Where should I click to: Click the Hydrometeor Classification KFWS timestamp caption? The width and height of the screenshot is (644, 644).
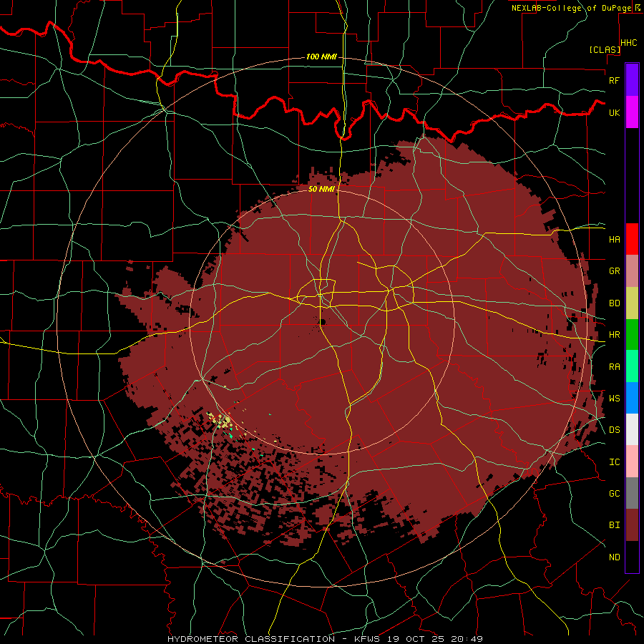click(x=326, y=639)
